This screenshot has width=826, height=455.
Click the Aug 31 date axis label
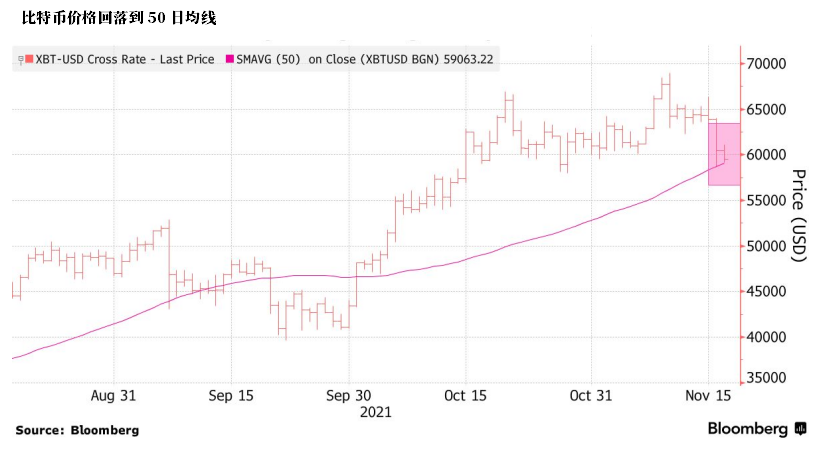tap(113, 395)
